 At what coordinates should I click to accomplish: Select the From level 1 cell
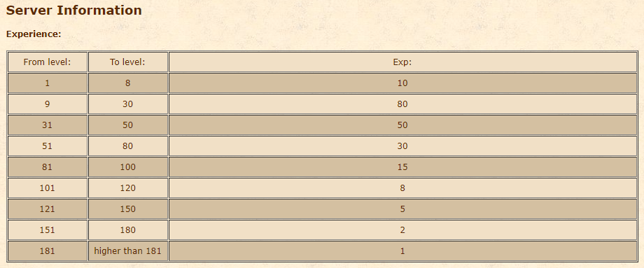48,83
